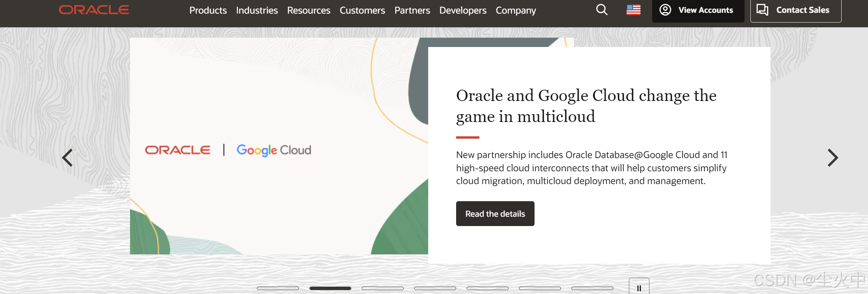Screen dimensions: 868x294
Task: Open the Company menu
Action: click(x=516, y=10)
